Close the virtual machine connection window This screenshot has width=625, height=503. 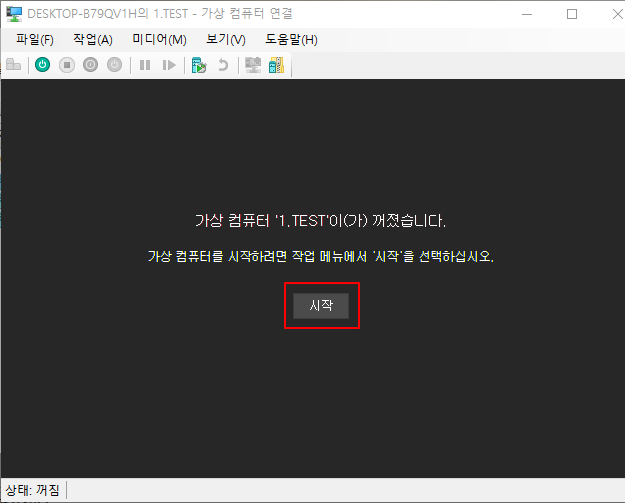[617, 14]
